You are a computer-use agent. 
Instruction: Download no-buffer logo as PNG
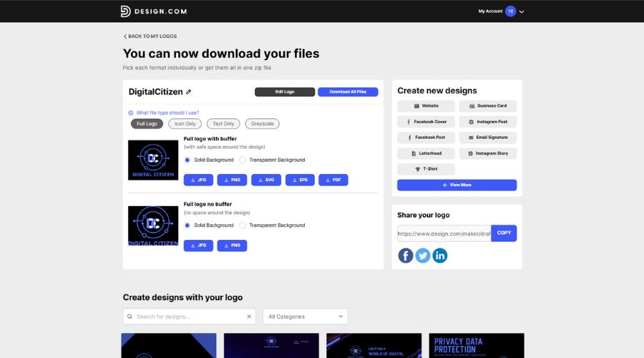[x=232, y=246]
